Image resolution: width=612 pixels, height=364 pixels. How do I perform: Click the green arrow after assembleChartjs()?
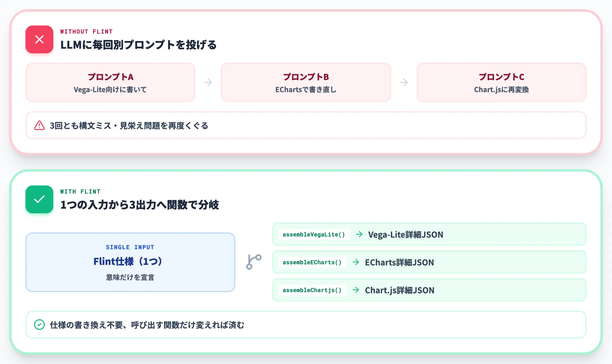(x=356, y=290)
